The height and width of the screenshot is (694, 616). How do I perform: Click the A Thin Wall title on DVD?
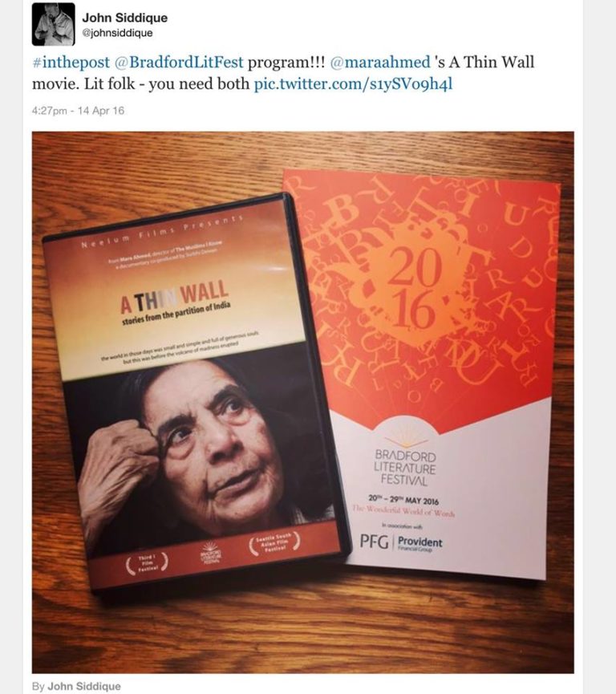coord(175,297)
